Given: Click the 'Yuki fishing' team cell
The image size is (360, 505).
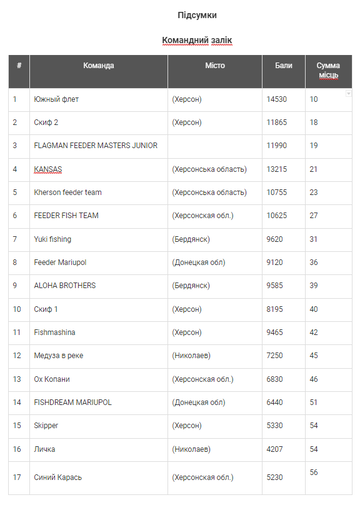Looking at the screenshot, I should (98, 240).
